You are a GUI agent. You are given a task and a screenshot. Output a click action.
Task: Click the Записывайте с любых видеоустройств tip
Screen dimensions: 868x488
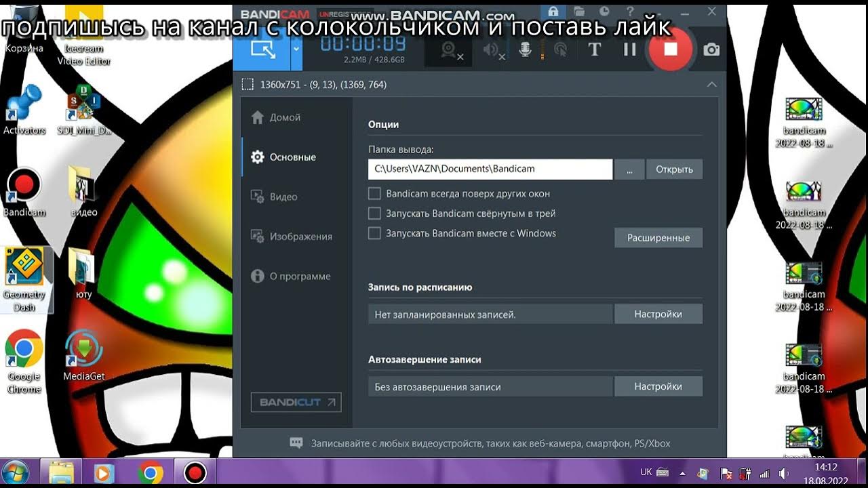[490, 444]
